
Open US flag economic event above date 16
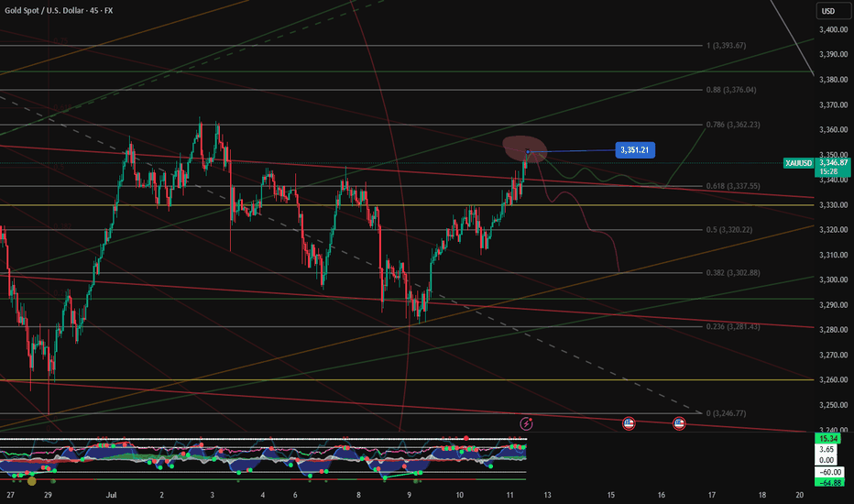(x=679, y=423)
